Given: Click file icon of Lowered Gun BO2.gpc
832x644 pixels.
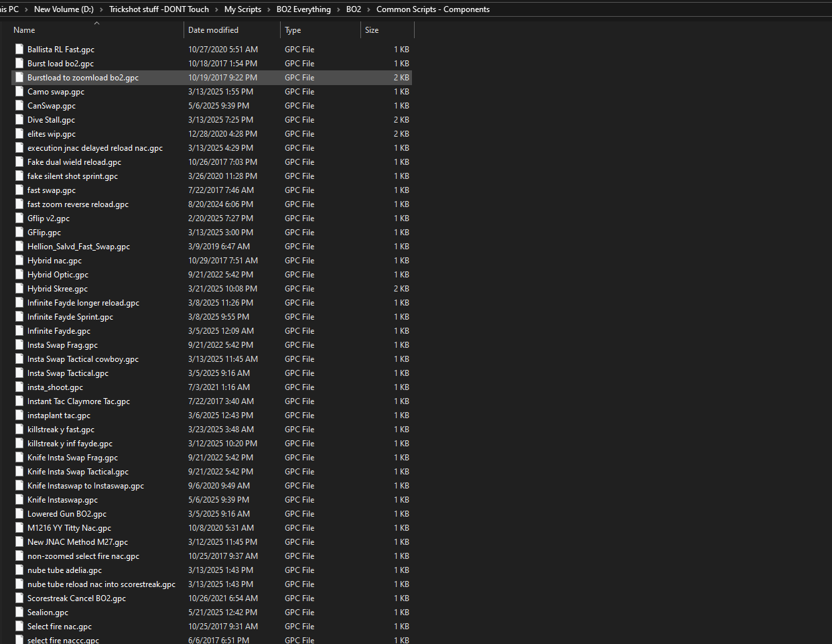Looking at the screenshot, I should point(19,513).
